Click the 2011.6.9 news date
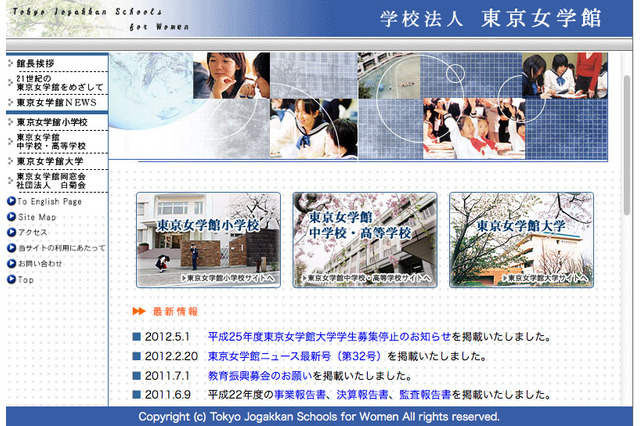 pos(168,395)
